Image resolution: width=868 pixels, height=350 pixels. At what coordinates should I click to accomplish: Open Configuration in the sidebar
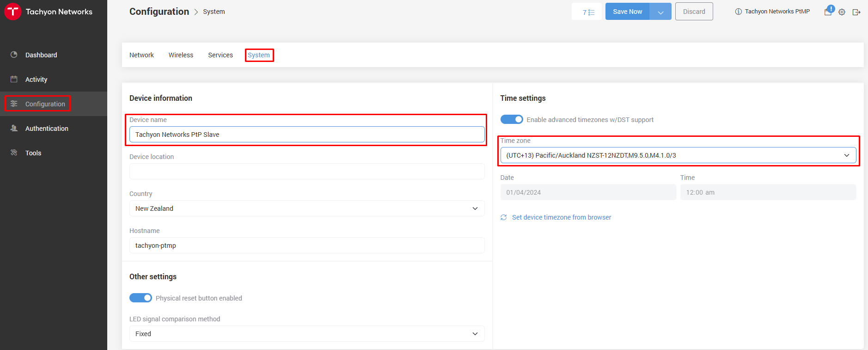coord(54,104)
